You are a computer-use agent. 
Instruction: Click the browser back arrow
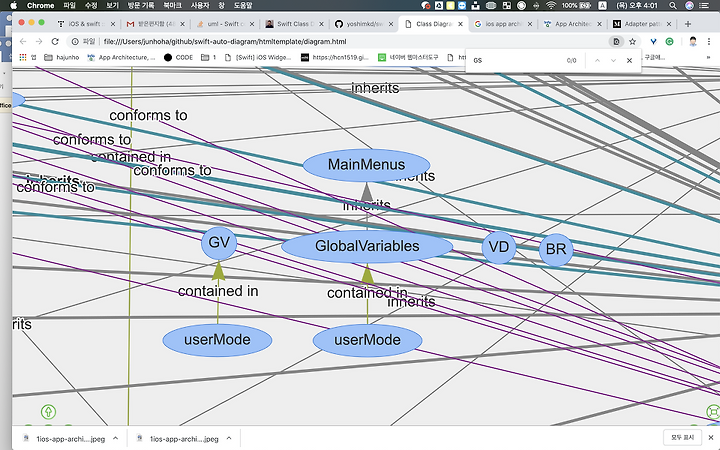[x=23, y=41]
